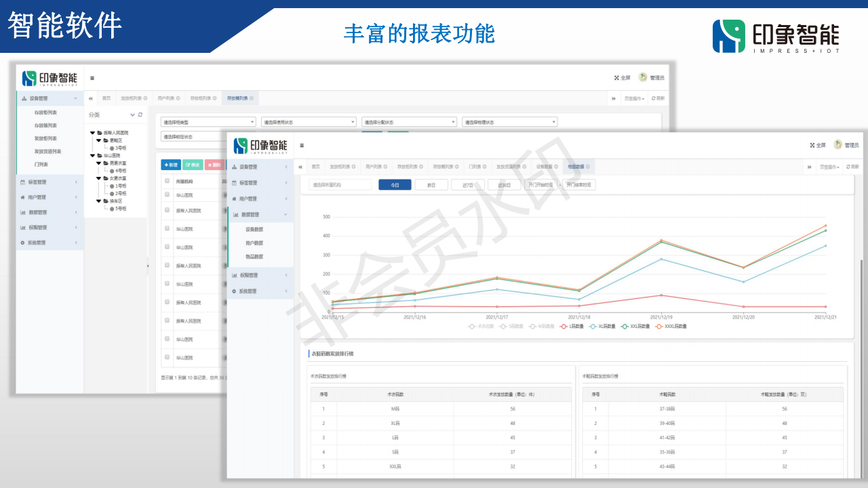
Task: Click the 印象智能 logo in back window
Action: point(50,79)
